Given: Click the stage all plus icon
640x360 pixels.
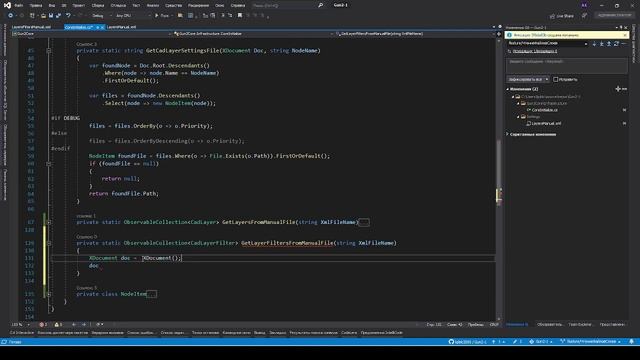Looking at the screenshot, I should click(x=618, y=89).
